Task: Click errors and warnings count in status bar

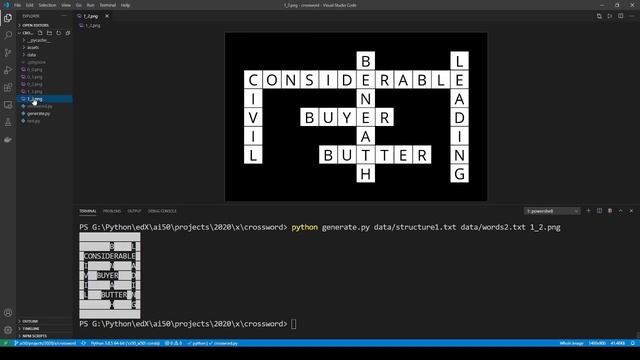Action: coord(173,343)
